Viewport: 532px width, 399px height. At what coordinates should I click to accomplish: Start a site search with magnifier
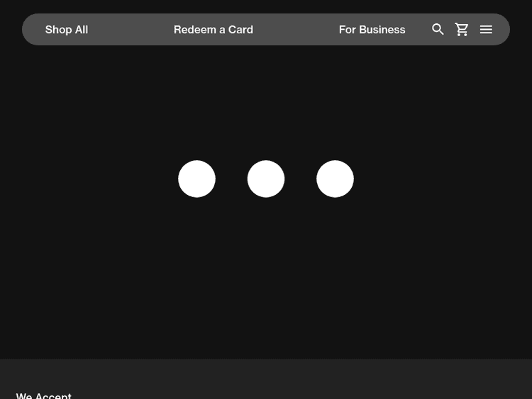(x=438, y=29)
